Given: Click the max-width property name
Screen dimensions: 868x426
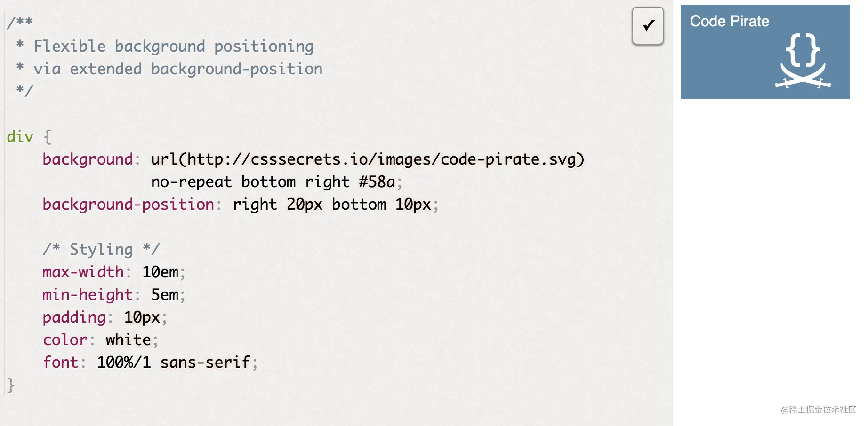Looking at the screenshot, I should 83,272.
